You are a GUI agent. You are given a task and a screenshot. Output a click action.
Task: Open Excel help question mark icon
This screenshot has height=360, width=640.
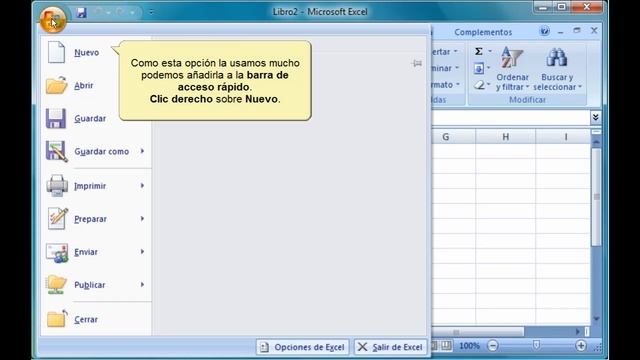click(x=544, y=31)
